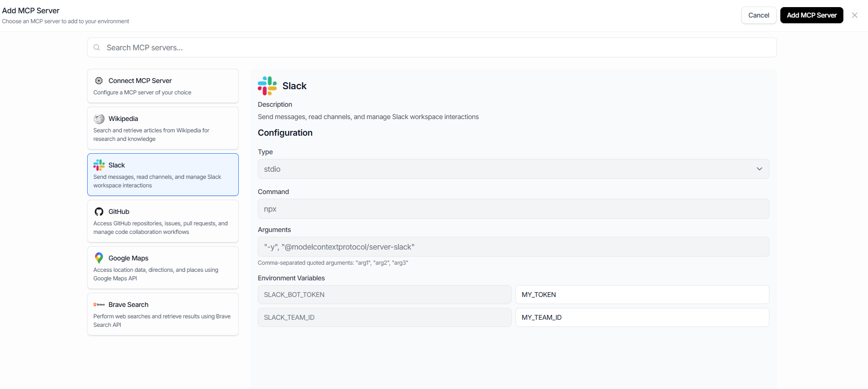The image size is (868, 389).
Task: Click the 'Type' field label
Action: click(x=265, y=152)
